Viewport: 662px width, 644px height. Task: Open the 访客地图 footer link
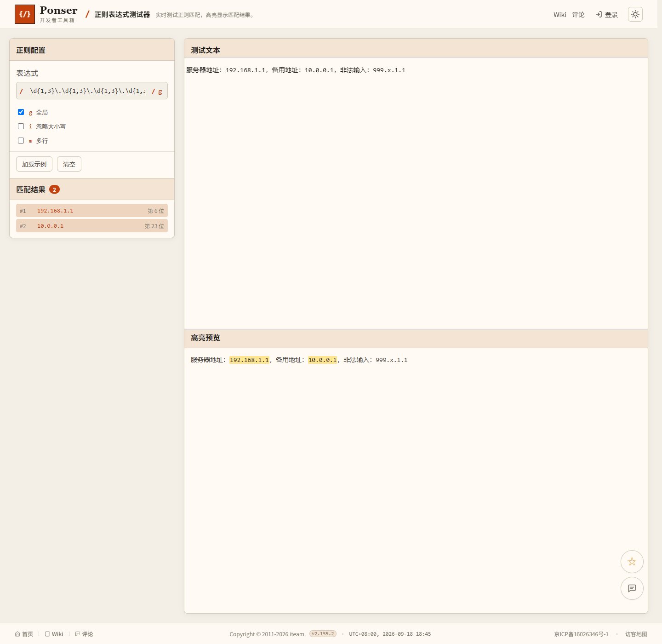pos(636,634)
